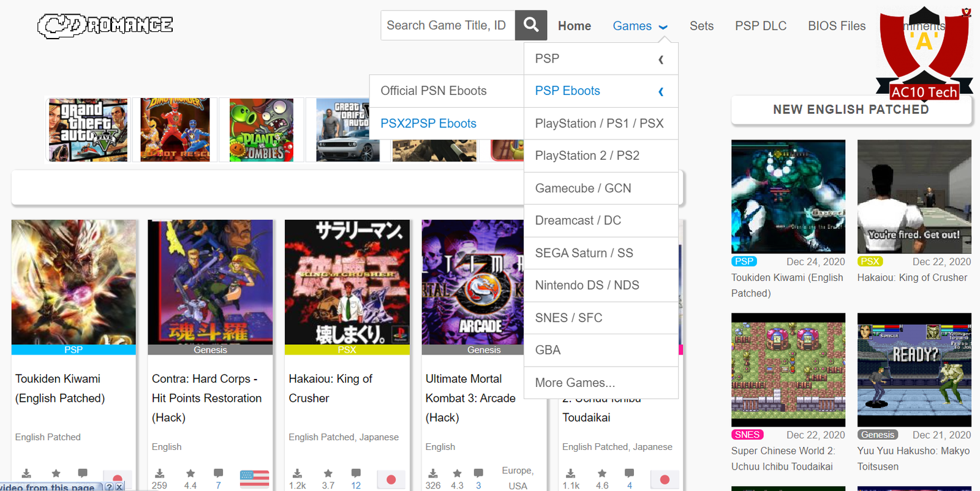Open BIOS Files navigation link
The image size is (980, 491).
pos(837,26)
